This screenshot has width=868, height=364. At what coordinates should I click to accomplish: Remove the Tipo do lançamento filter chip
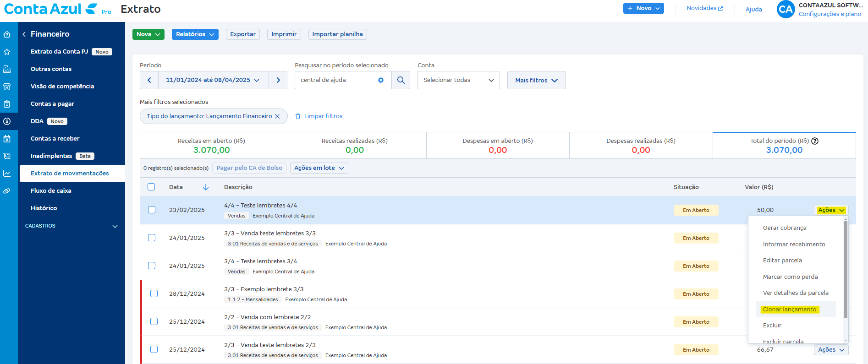click(x=277, y=116)
